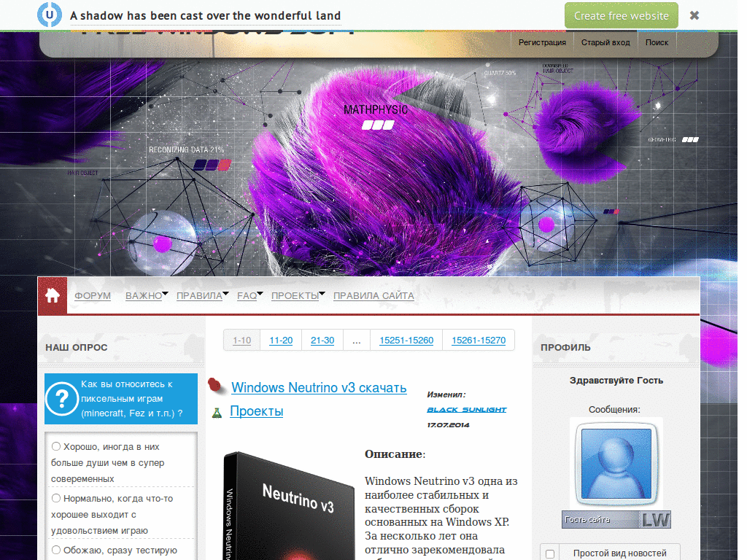This screenshot has width=747, height=560.
Task: Open the Windows Neutrino v3 скачать article
Action: coord(320,388)
